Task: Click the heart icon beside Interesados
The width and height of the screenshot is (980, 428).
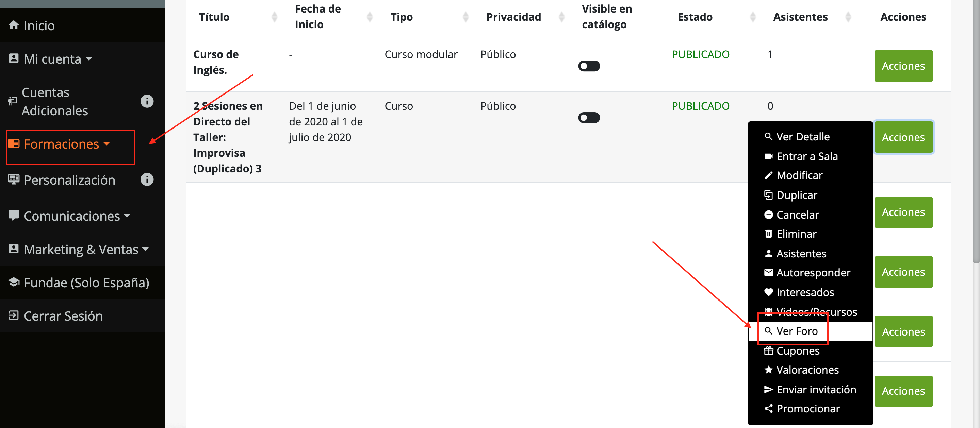Action: pyautogui.click(x=769, y=292)
